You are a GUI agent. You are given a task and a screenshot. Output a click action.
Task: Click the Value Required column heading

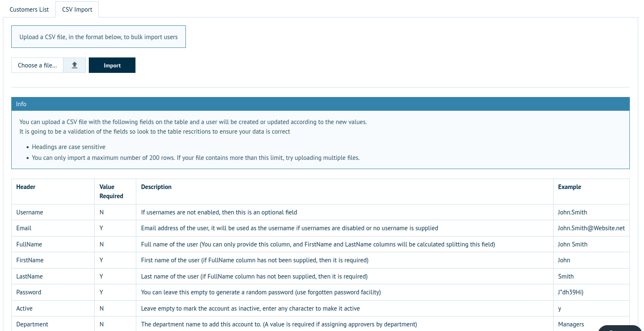[x=111, y=192]
